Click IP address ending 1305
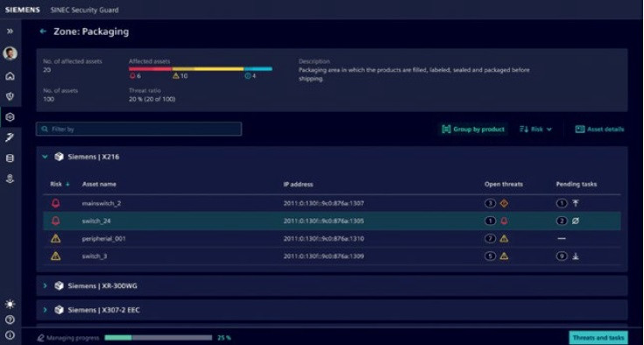Screen dimensions: 644x345 (x=323, y=222)
